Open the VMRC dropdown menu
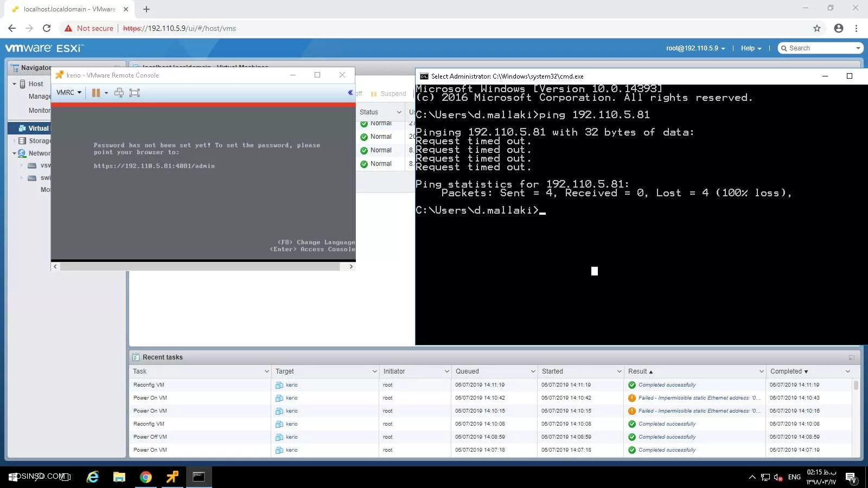The image size is (868, 488). (69, 93)
